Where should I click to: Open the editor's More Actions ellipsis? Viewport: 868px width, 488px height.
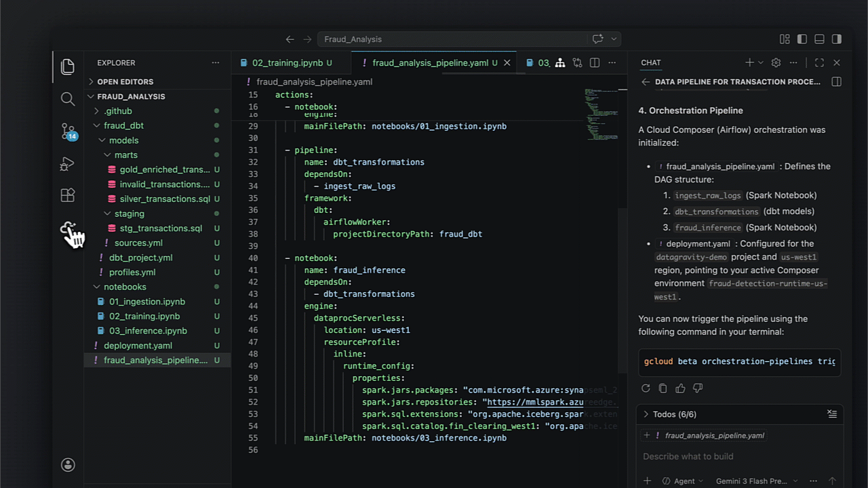click(612, 62)
